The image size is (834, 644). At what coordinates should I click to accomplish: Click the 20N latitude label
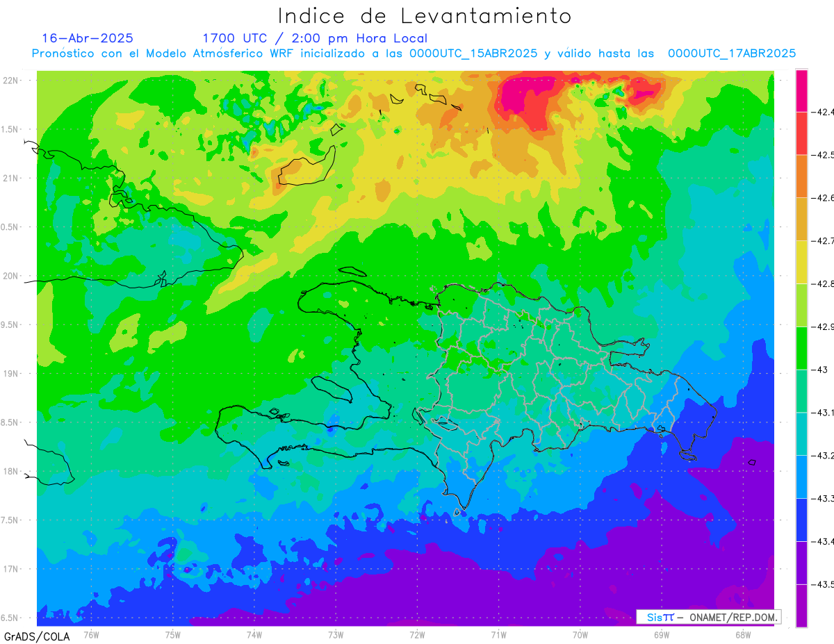tap(11, 276)
